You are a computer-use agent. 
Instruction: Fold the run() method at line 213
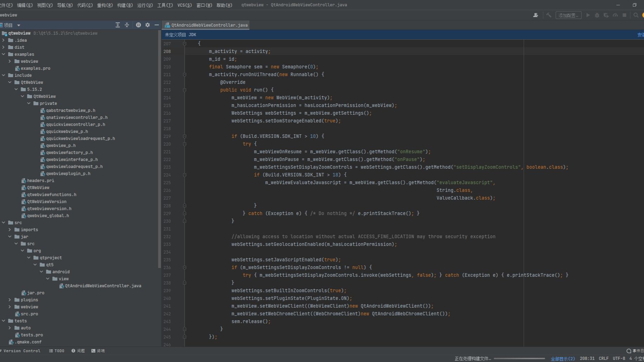(184, 90)
